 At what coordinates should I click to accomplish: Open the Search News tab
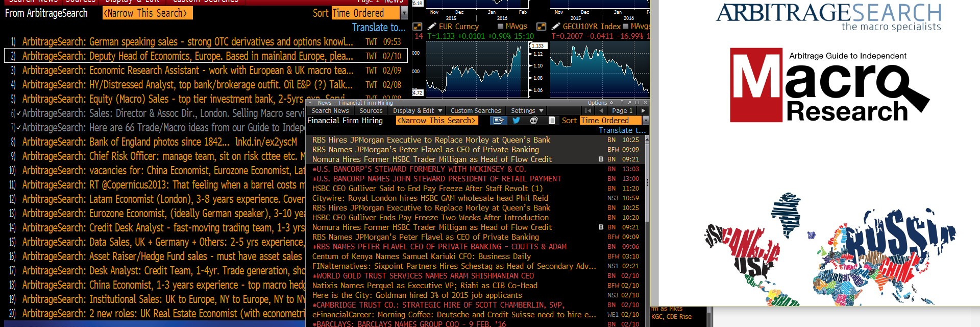tap(330, 110)
